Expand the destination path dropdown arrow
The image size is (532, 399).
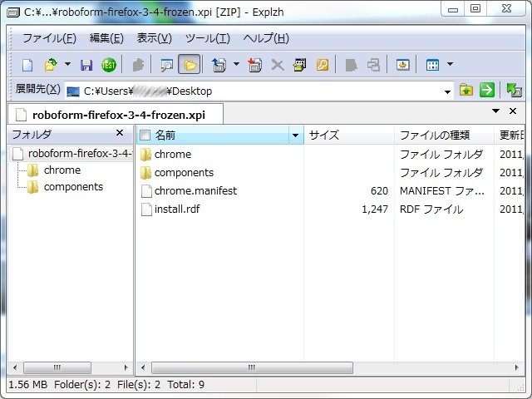coord(447,91)
